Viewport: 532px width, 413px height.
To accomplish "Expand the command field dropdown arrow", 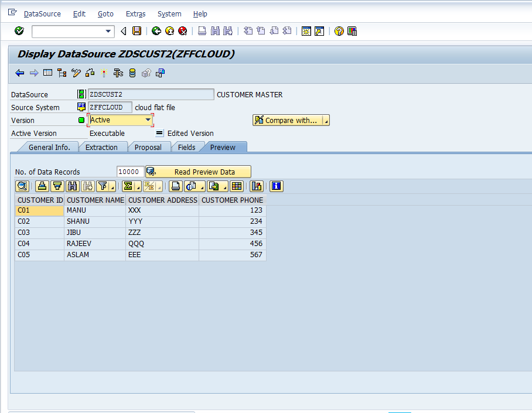I will pos(106,30).
